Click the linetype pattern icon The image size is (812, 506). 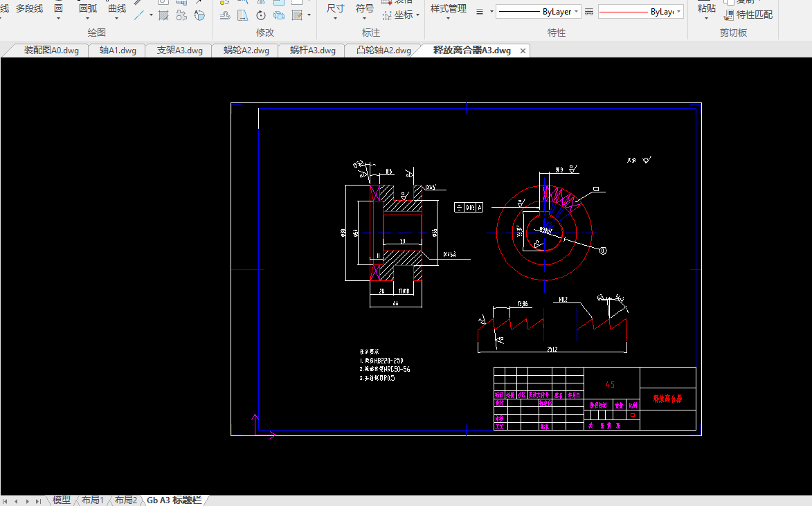pyautogui.click(x=589, y=11)
